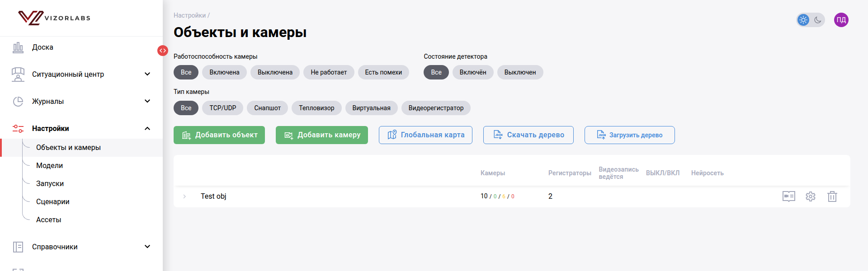Collapse Настройки menu chevron
Viewport: 868px width, 271px height.
pos(147,129)
